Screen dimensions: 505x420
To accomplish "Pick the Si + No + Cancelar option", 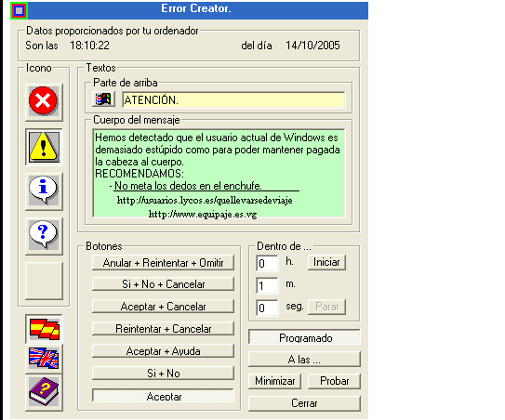I will coord(163,284).
